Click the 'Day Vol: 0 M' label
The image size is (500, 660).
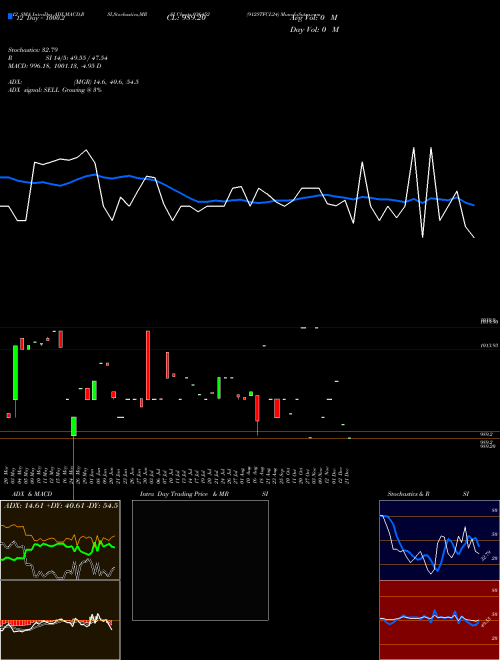(x=314, y=29)
